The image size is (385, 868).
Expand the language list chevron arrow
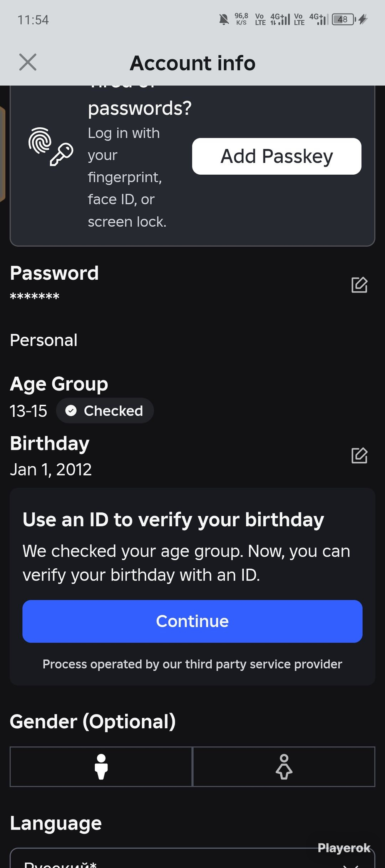(x=351, y=865)
